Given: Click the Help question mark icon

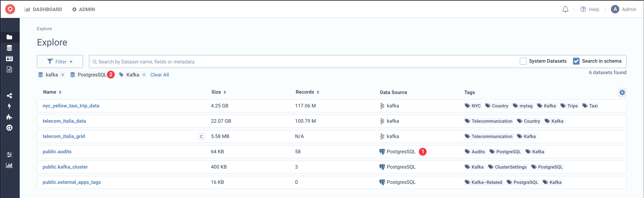Looking at the screenshot, I should coord(583,9).
